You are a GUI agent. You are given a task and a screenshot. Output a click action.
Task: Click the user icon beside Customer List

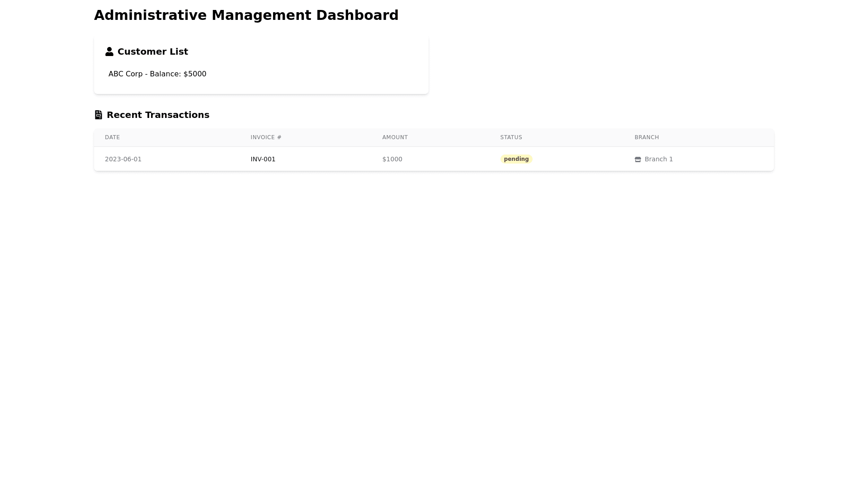pos(109,52)
